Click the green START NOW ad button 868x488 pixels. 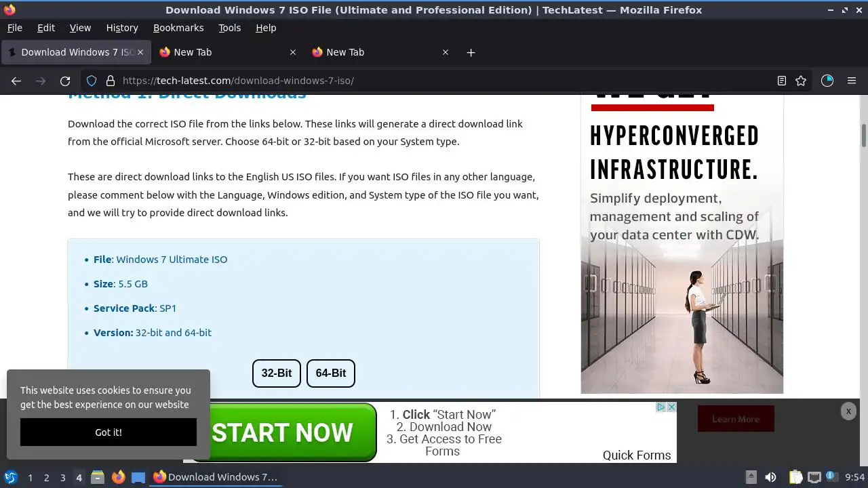[x=282, y=432]
